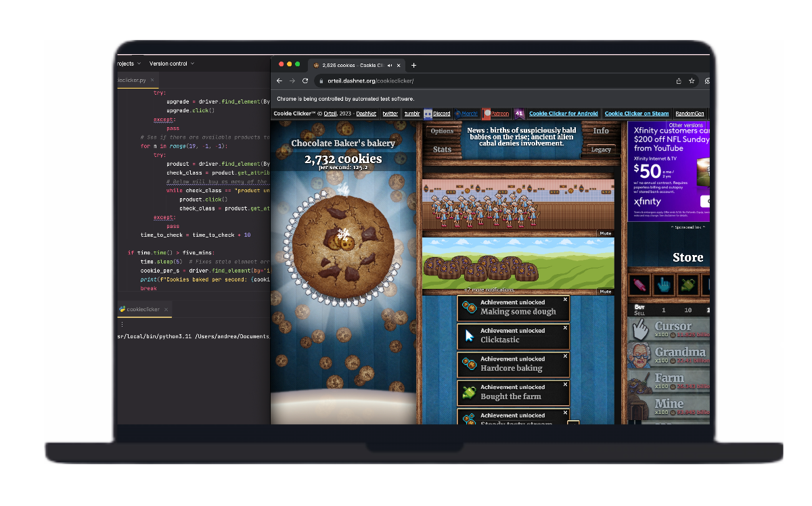Click Chrome's forward arrow
This screenshot has width=812, height=506.
tap(292, 80)
